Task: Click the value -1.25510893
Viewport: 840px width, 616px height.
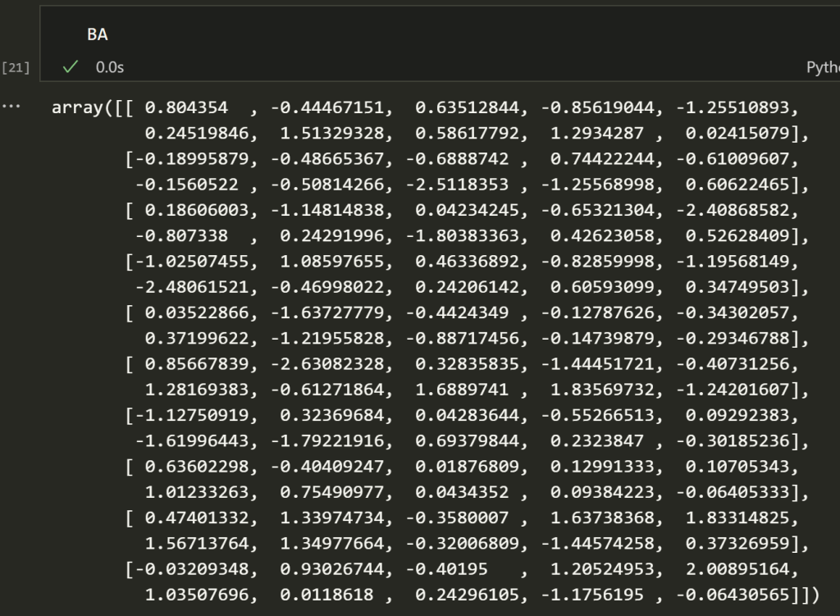Action: click(x=733, y=107)
